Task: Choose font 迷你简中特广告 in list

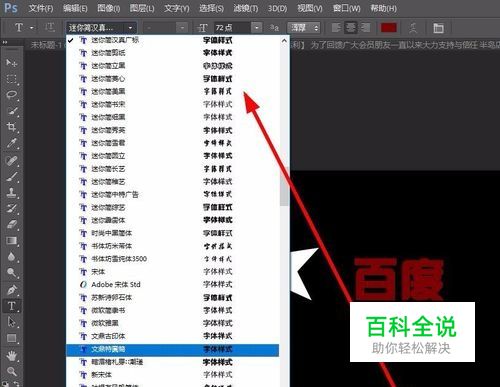Action: 173,194
